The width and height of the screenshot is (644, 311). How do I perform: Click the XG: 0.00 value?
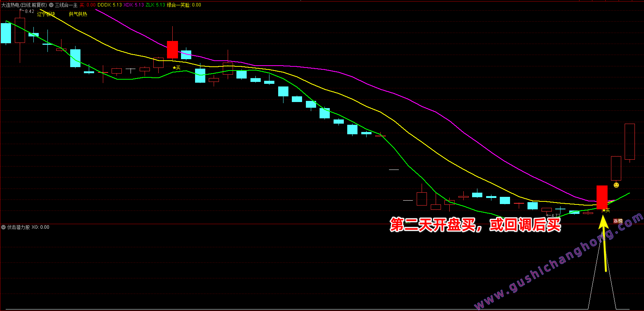point(40,227)
